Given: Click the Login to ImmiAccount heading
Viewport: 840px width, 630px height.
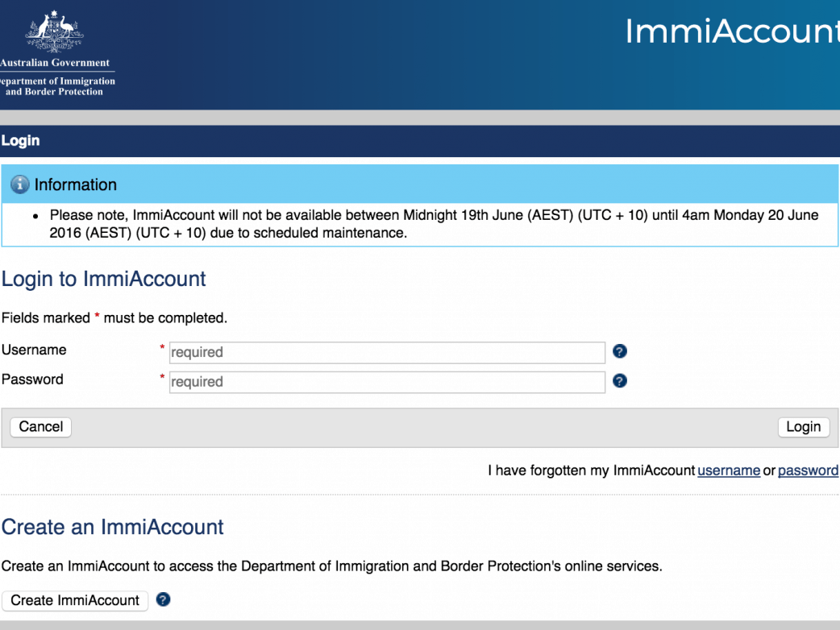Looking at the screenshot, I should point(104,280).
